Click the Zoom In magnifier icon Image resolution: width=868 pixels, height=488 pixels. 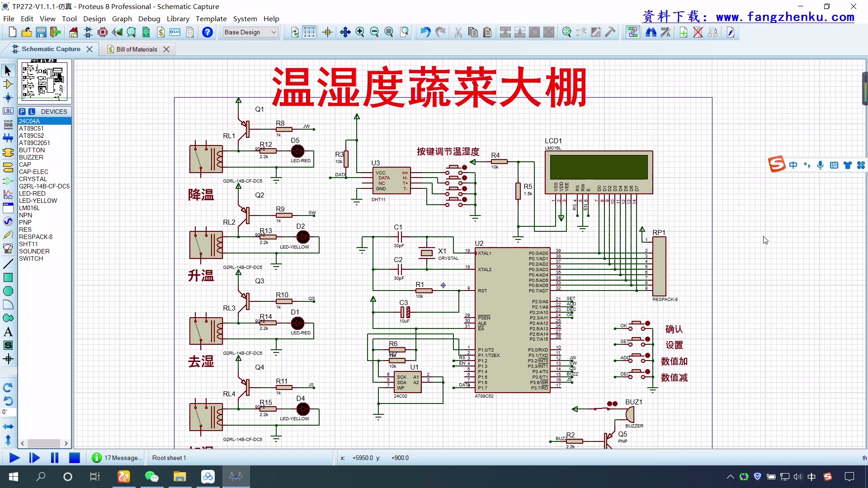click(x=360, y=32)
